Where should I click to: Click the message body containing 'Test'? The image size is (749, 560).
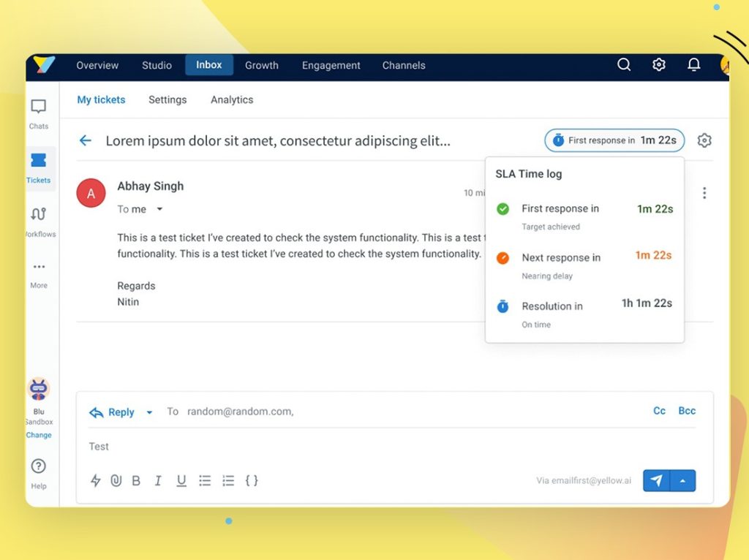pyautogui.click(x=99, y=447)
